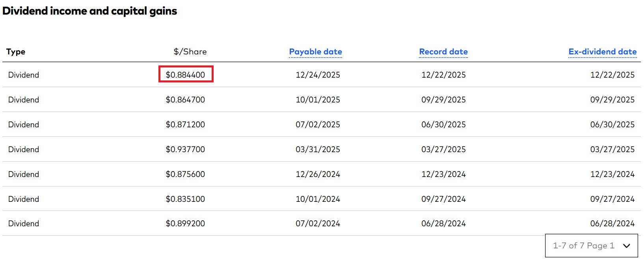Select the highlighted $0.884400 dividend amount
The image size is (644, 259).
tap(186, 75)
